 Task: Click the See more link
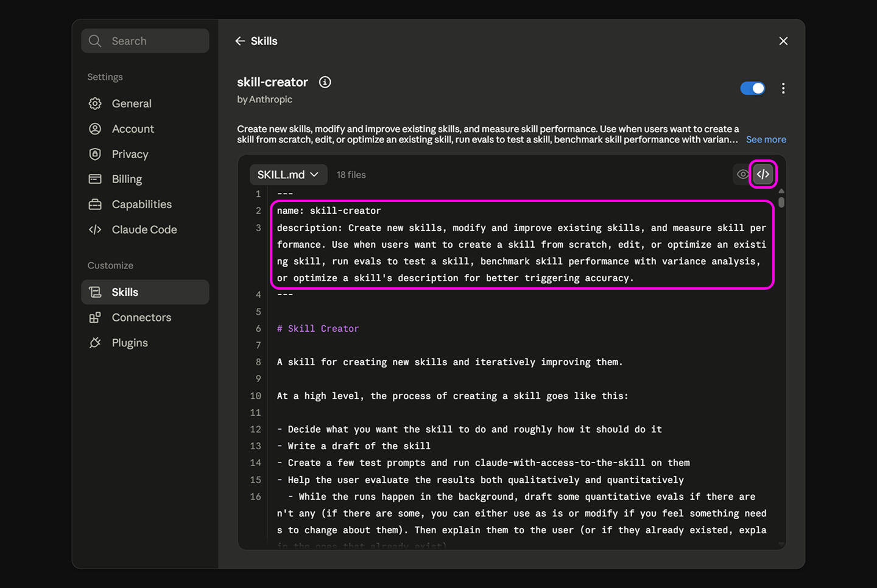click(766, 139)
